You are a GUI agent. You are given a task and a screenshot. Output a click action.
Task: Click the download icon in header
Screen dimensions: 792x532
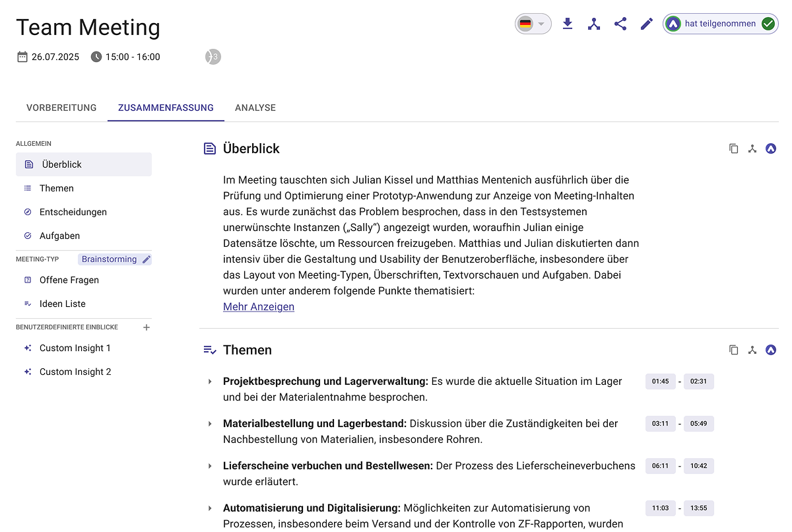tap(567, 24)
